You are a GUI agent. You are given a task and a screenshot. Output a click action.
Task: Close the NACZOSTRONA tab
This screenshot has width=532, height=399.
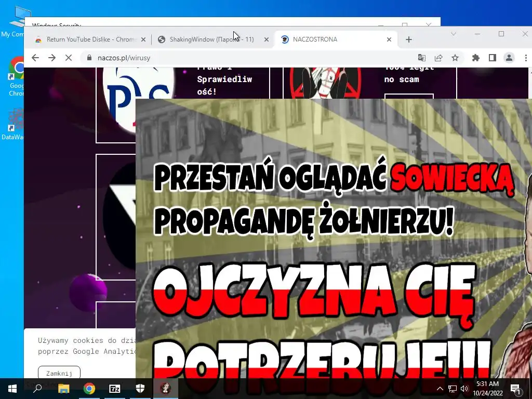(x=389, y=39)
